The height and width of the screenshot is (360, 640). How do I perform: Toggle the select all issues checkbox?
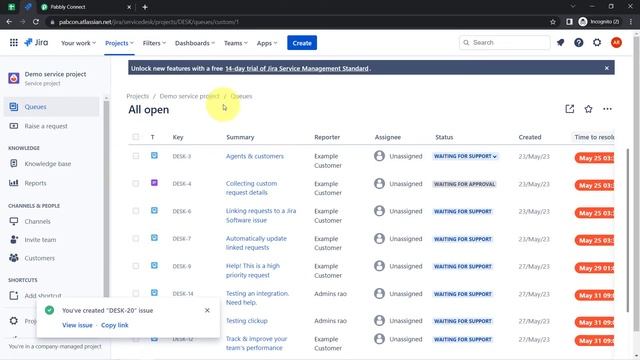point(136,137)
